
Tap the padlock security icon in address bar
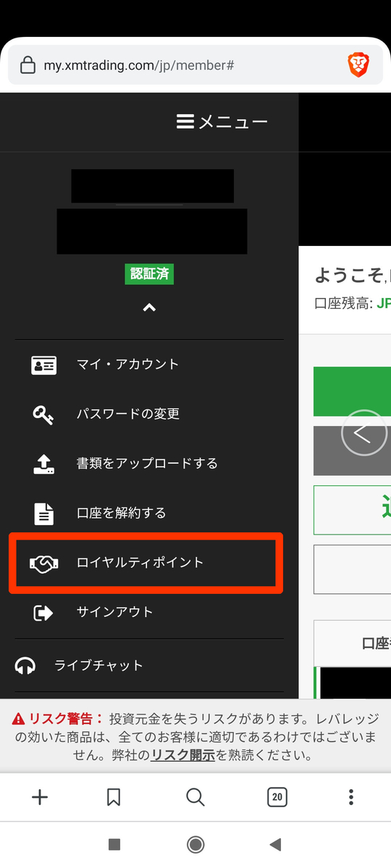pyautogui.click(x=28, y=66)
